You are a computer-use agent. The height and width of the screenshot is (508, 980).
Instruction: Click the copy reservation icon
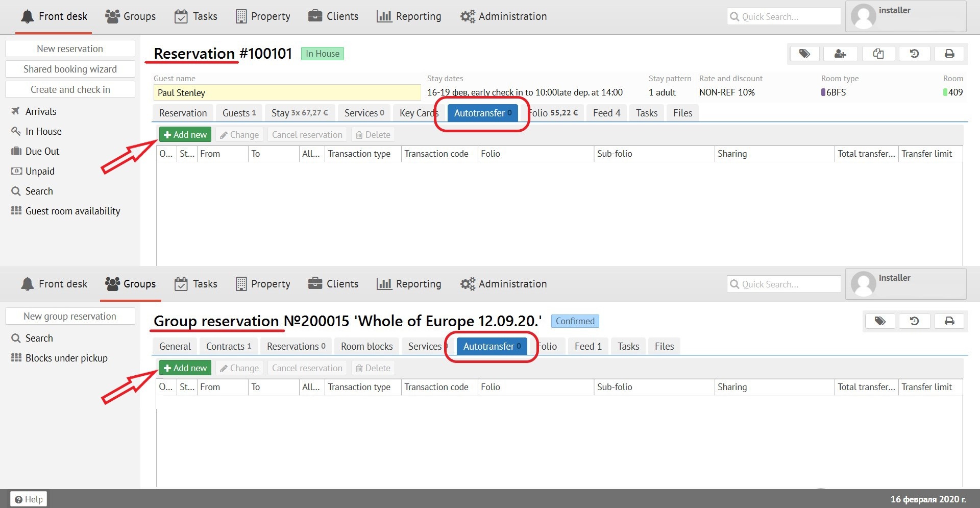pos(878,54)
